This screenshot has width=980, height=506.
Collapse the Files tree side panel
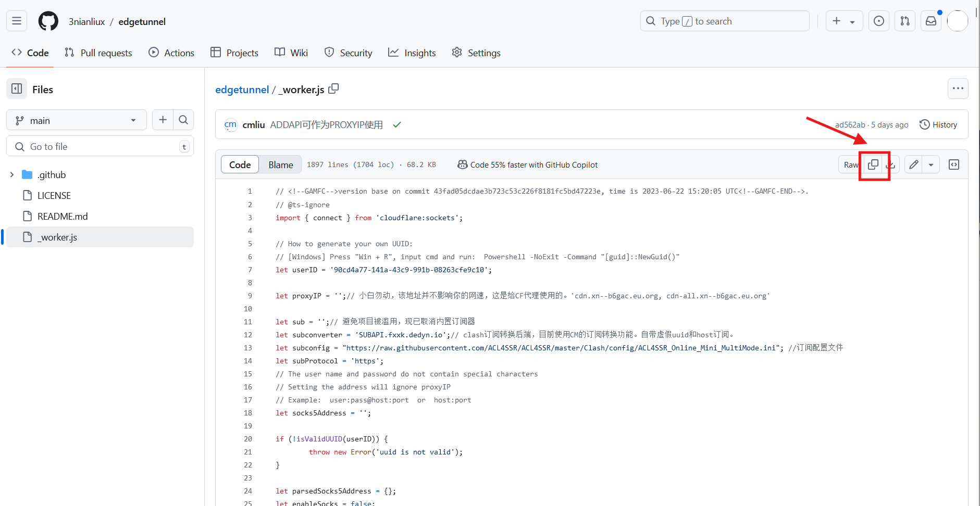pyautogui.click(x=17, y=89)
